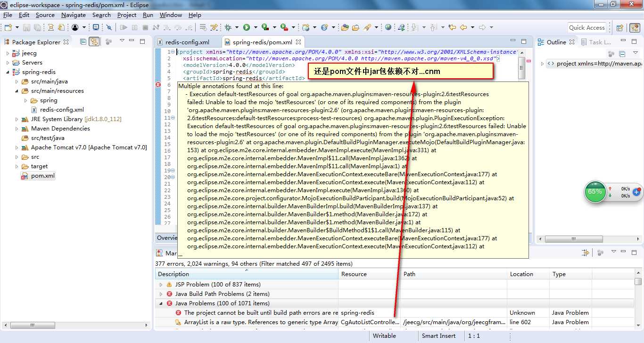Screen dimensions: 644x343
Task: Click the Debug bug icon in toolbar
Action: tap(228, 27)
